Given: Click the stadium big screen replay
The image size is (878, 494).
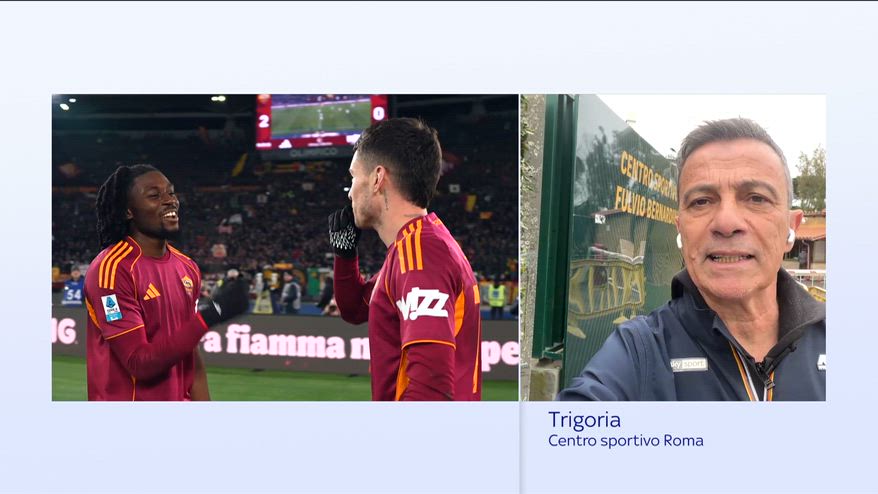Looking at the screenshot, I should [320, 116].
